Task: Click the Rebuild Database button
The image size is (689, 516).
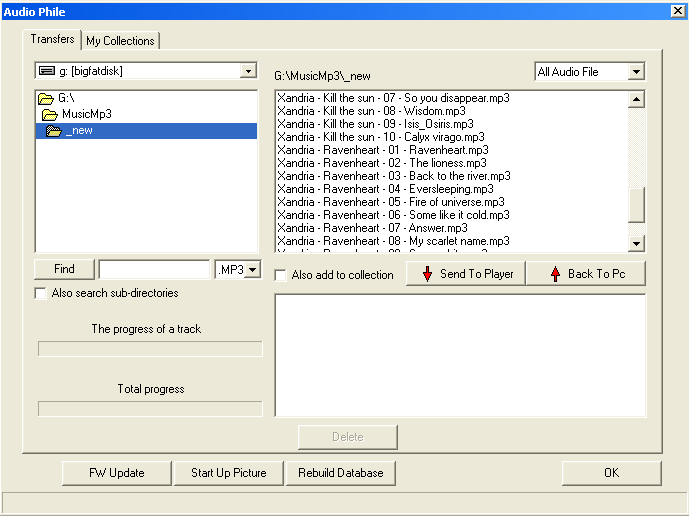Action: pyautogui.click(x=341, y=473)
